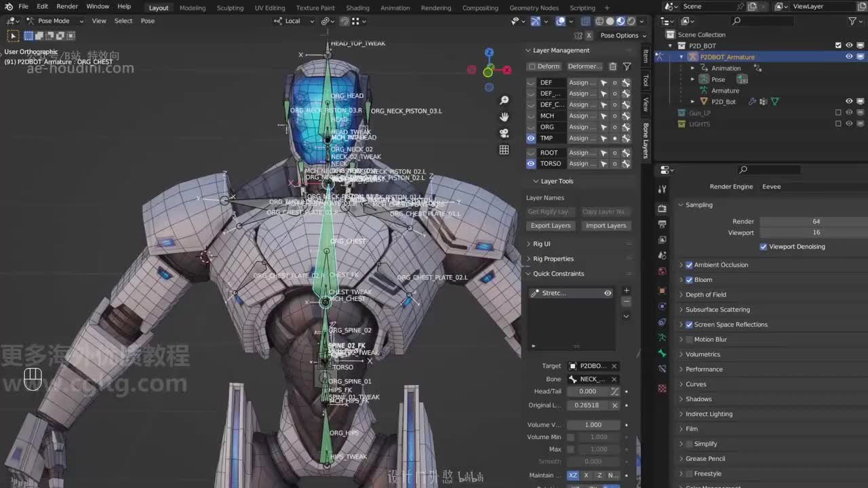The width and height of the screenshot is (868, 488).
Task: Click the Import Layers button
Action: pyautogui.click(x=606, y=226)
